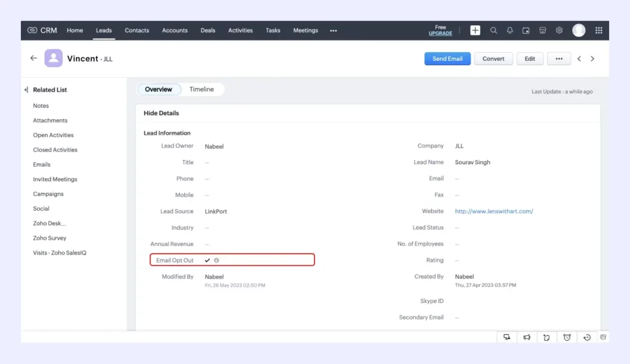Go to next record arrow
This screenshot has width=630, height=364.
coord(592,58)
